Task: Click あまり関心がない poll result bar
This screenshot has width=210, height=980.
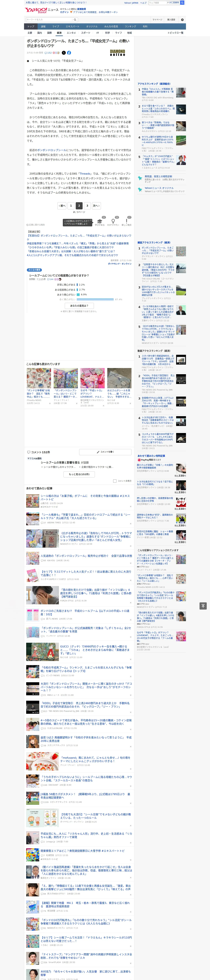Action: tap(78, 294)
